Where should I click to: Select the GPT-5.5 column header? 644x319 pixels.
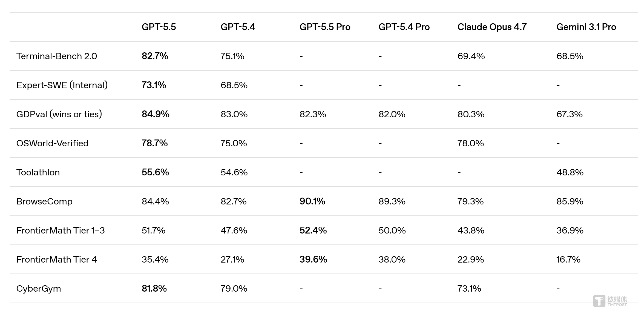[159, 27]
